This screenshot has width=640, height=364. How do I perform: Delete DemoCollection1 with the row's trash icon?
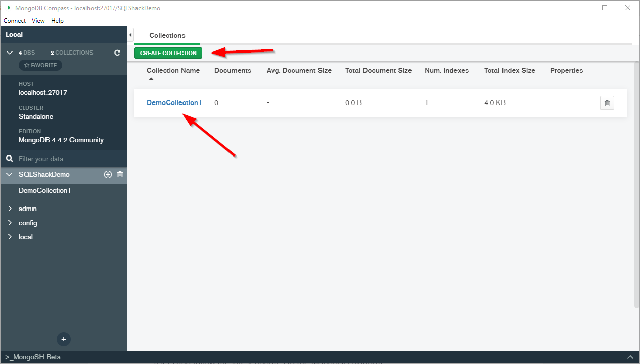tap(607, 103)
